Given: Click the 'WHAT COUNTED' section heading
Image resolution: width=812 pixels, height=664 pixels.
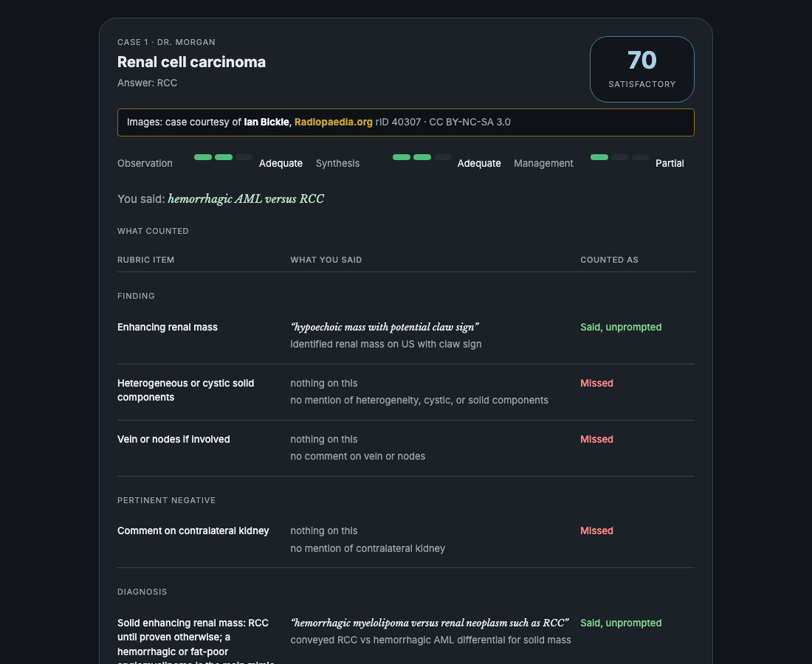Looking at the screenshot, I should 153,231.
